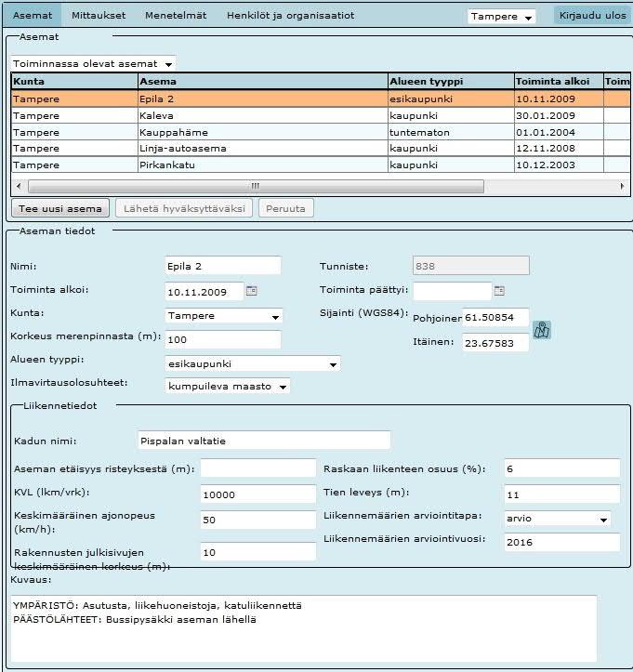
Task: Select the Linja-autoasema station row
Action: click(x=321, y=149)
